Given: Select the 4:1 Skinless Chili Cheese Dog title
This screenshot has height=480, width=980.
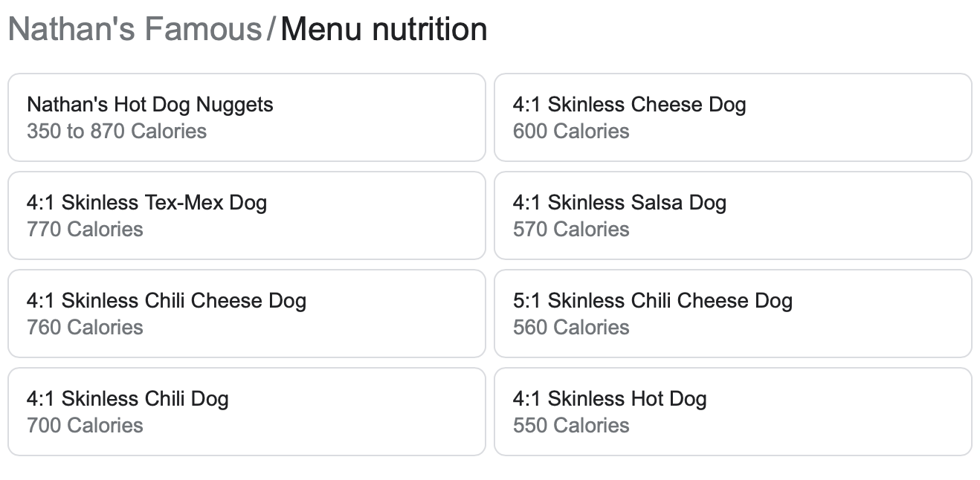Looking at the screenshot, I should pos(167,301).
